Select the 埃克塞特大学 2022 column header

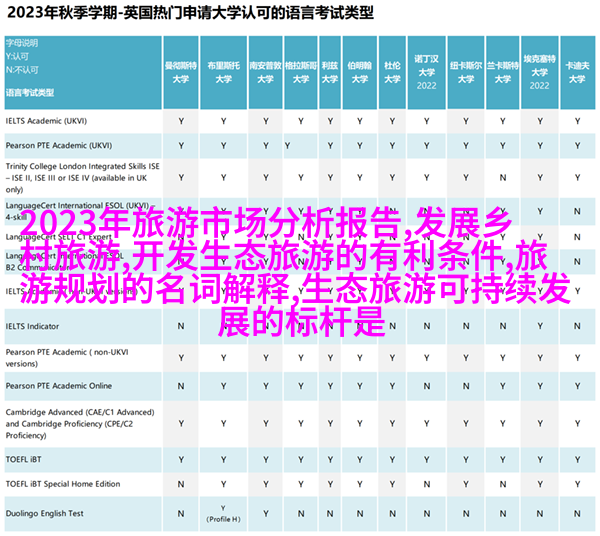click(x=540, y=72)
